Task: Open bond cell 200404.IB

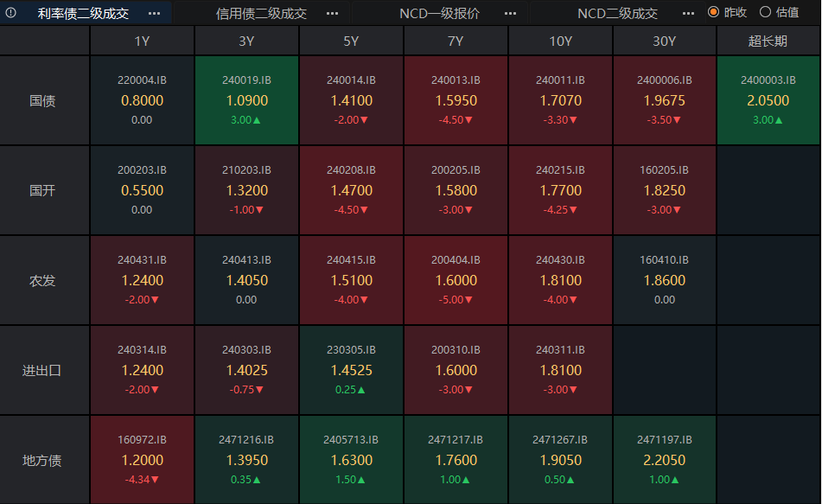Action: point(456,280)
